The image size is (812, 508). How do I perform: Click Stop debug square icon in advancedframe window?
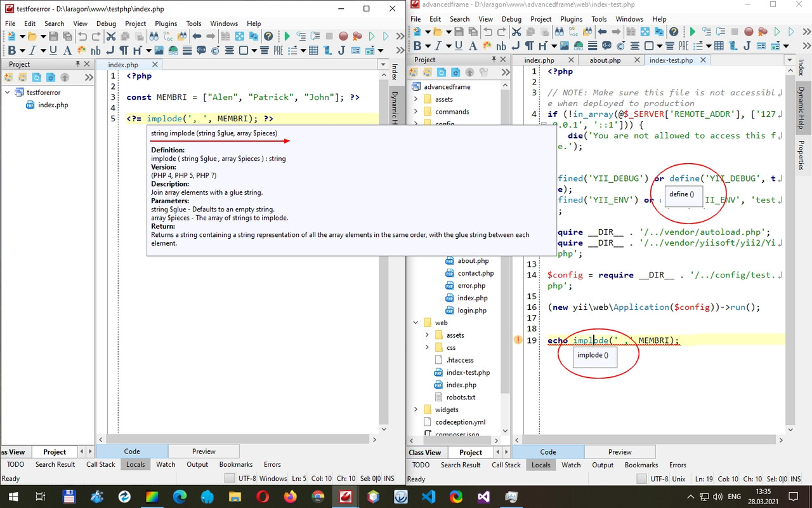(735, 32)
